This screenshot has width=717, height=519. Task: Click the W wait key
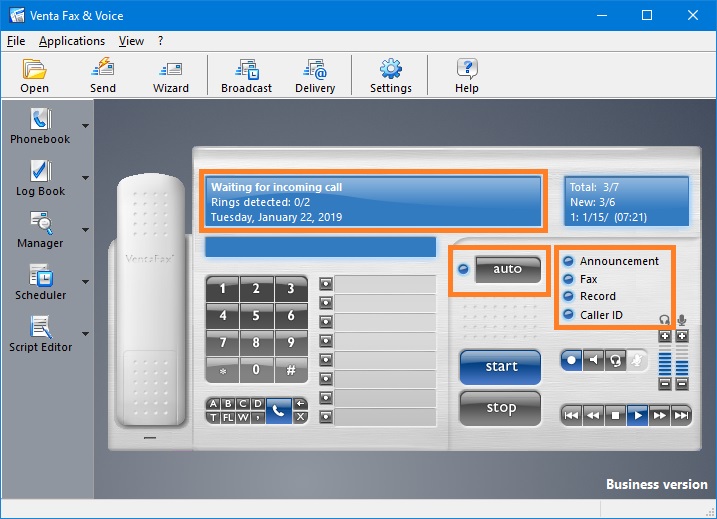[243, 417]
